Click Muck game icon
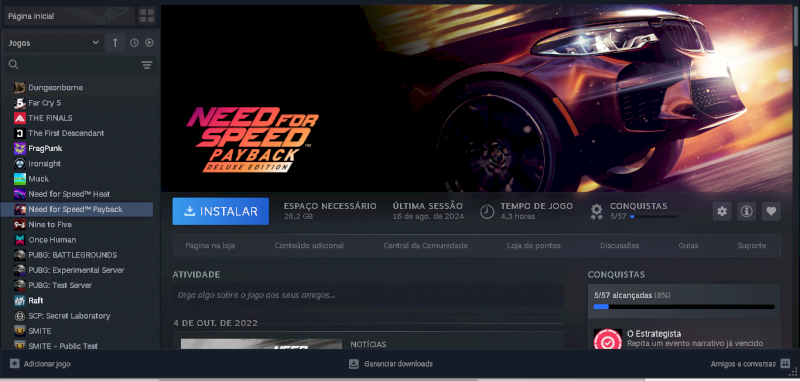This screenshot has height=381, width=800. click(x=20, y=179)
